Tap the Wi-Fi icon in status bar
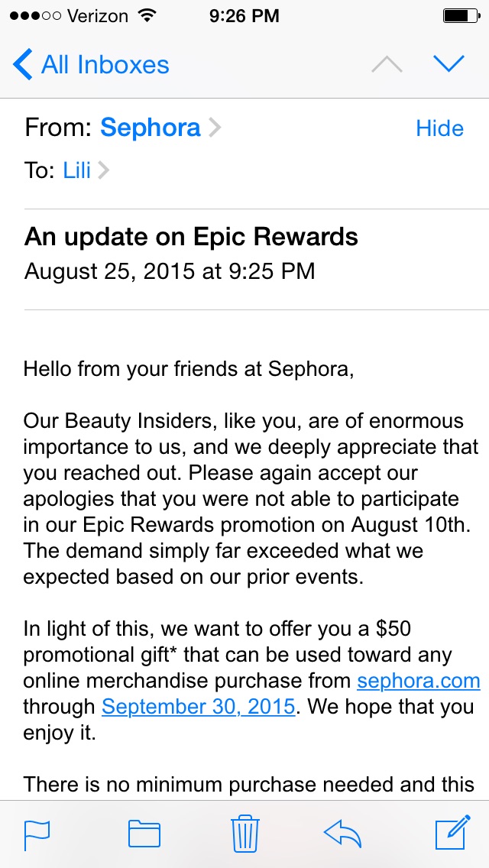 coord(147,15)
